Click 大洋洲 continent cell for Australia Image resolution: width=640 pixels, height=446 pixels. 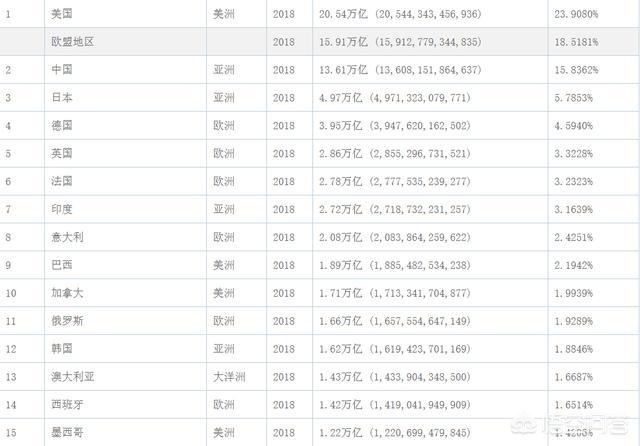[x=229, y=377]
